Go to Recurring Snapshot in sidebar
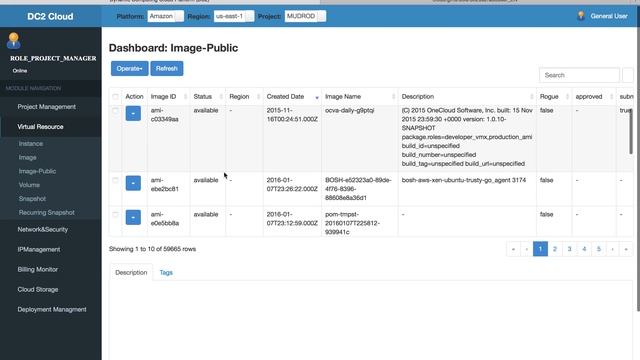 [47, 213]
